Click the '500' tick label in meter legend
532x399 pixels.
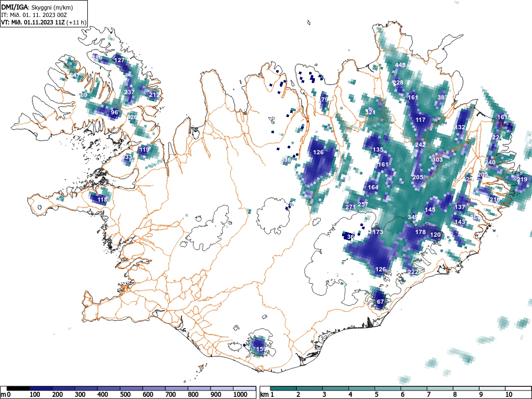pos(125,395)
